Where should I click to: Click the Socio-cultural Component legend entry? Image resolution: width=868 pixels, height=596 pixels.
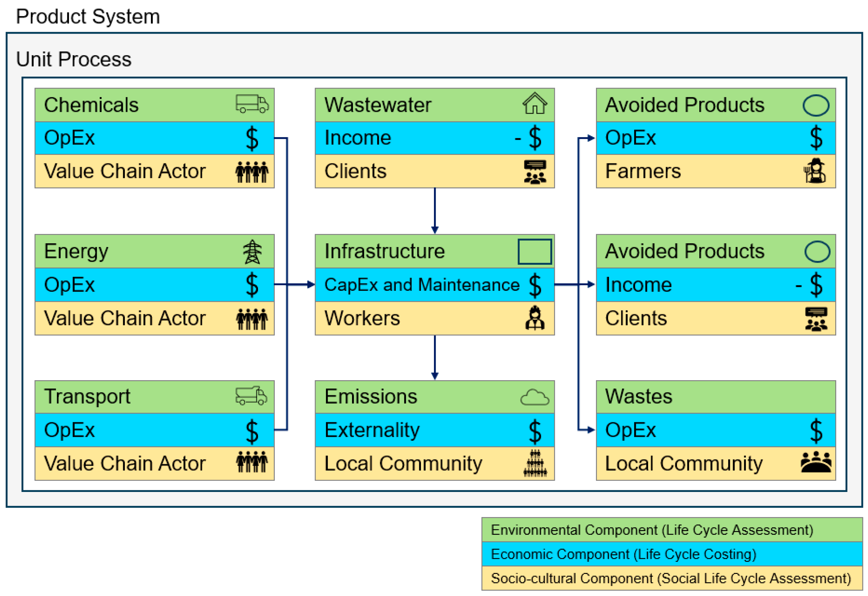[x=671, y=579]
